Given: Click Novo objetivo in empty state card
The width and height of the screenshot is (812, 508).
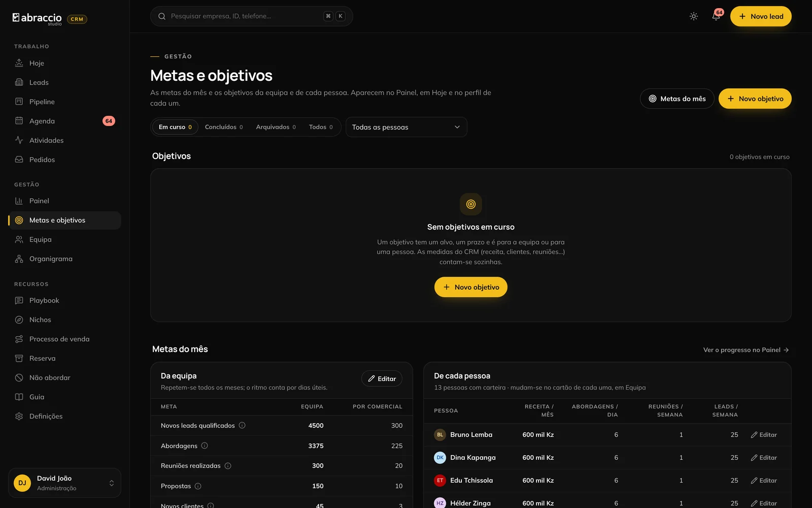Looking at the screenshot, I should tap(471, 287).
